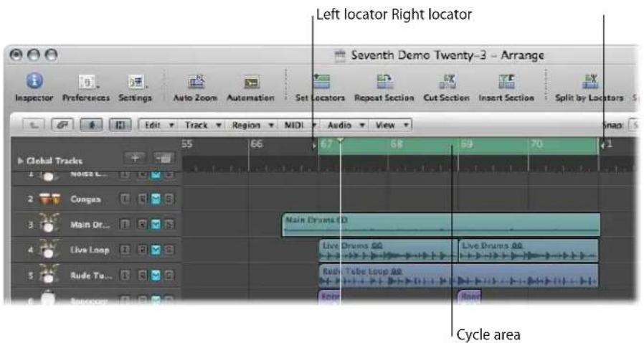The image size is (644, 343).
Task: Toggle the Auto Zoom toolbar icon
Action: pos(196,82)
